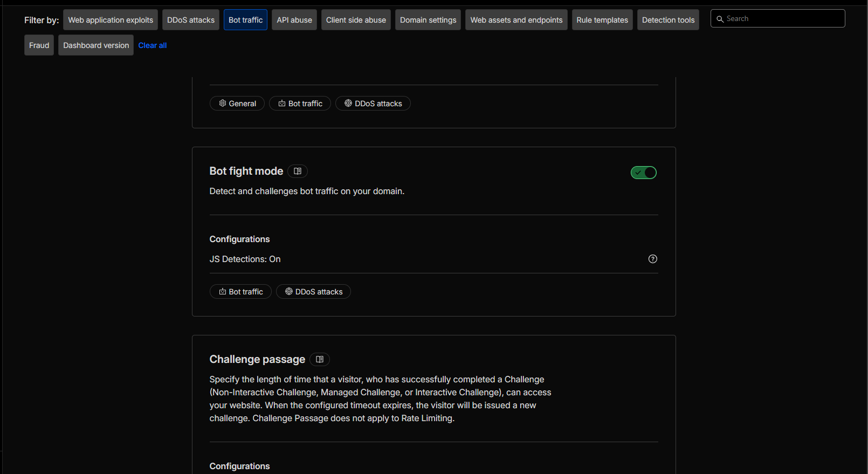
Task: Click DDoS attacks tag under JS Detections
Action: click(x=313, y=292)
